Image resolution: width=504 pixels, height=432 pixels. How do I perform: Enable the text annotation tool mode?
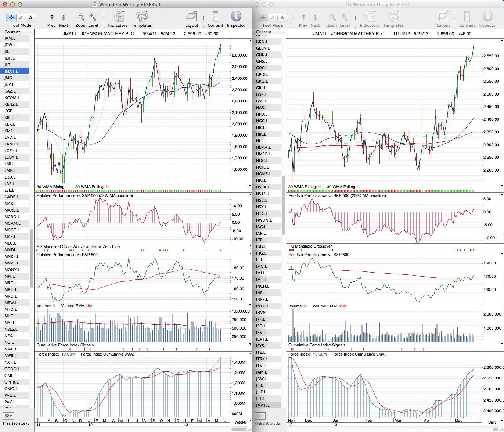point(30,17)
